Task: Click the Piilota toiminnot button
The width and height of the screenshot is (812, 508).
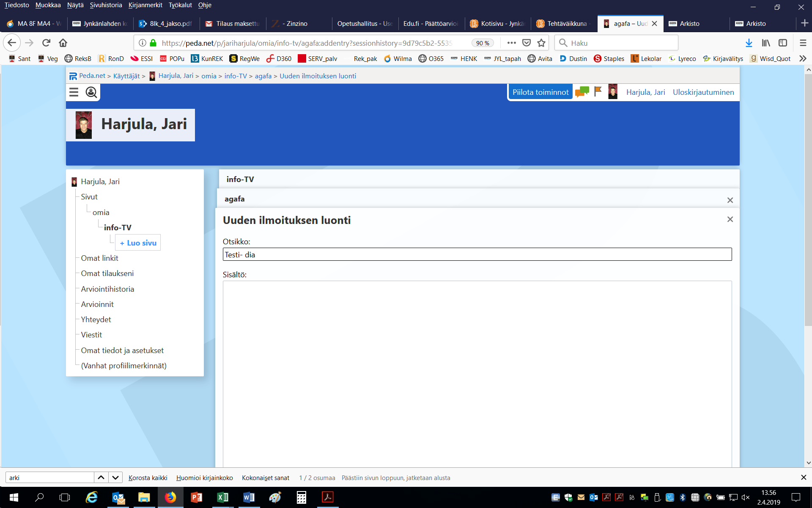Action: (540, 92)
